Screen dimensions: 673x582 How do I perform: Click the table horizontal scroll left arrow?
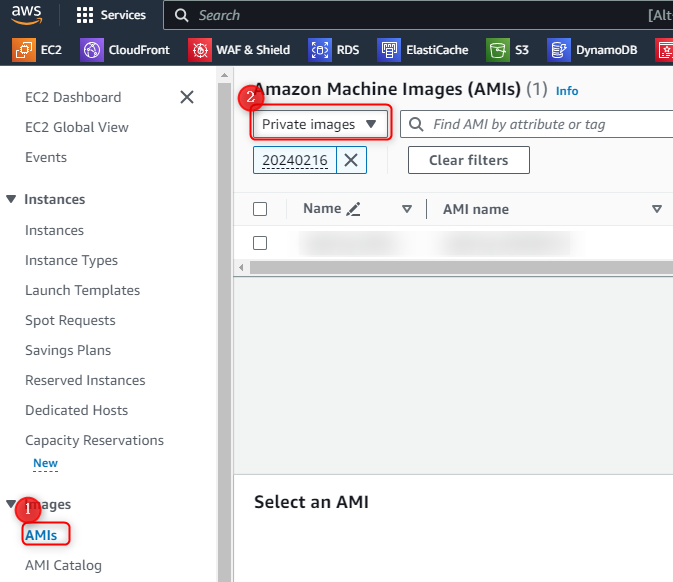241,267
